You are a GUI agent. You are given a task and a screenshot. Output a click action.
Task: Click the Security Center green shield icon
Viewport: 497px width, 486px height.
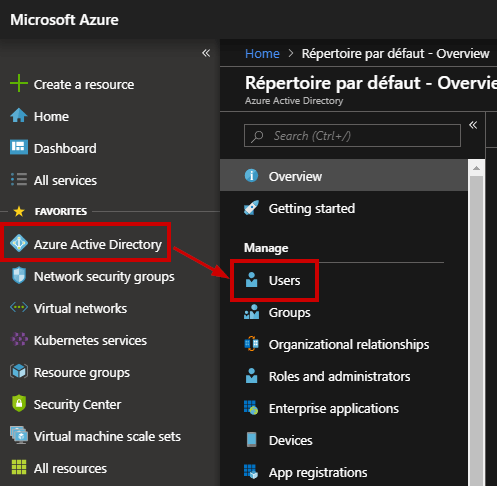point(19,403)
